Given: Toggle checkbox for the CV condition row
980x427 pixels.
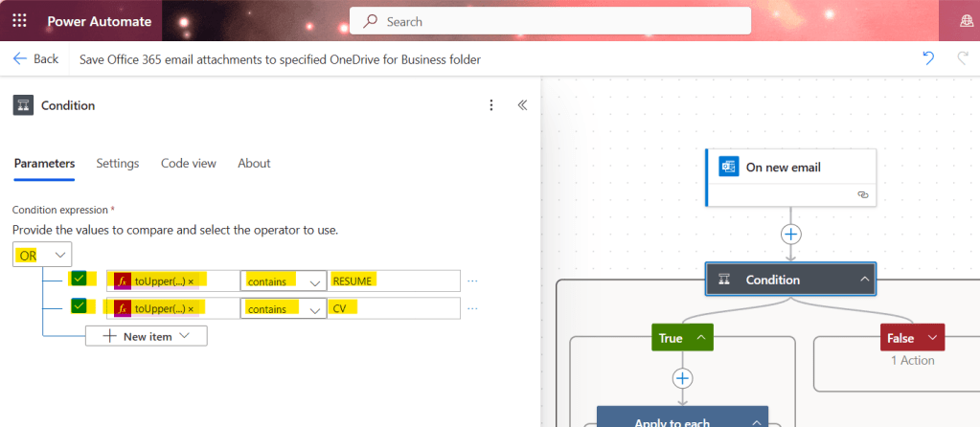Looking at the screenshot, I should pos(80,307).
